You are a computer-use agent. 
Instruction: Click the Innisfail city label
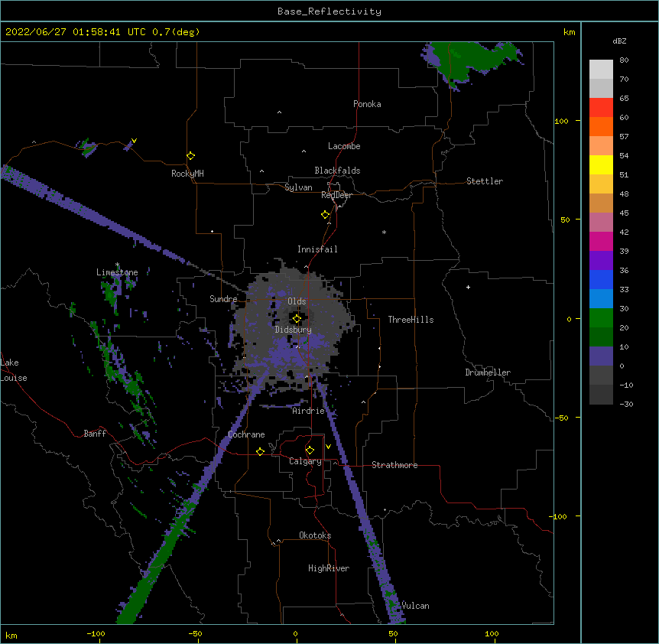pos(317,249)
